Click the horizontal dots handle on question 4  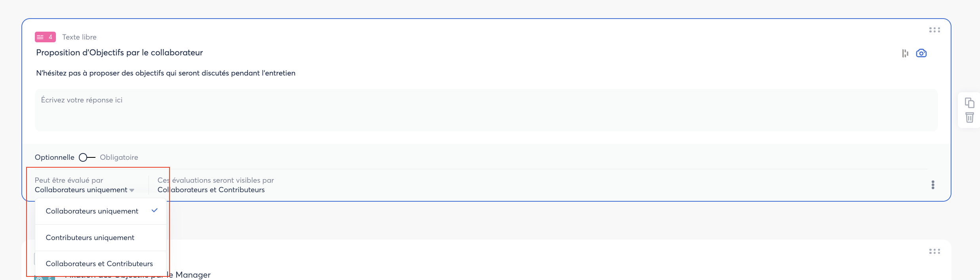(934, 30)
